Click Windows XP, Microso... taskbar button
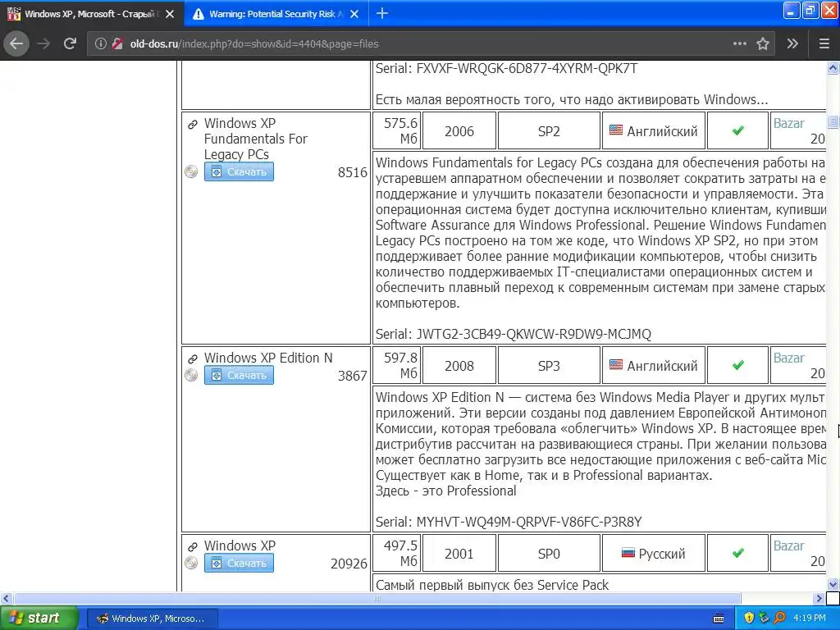This screenshot has height=630, width=840. pyautogui.click(x=152, y=619)
